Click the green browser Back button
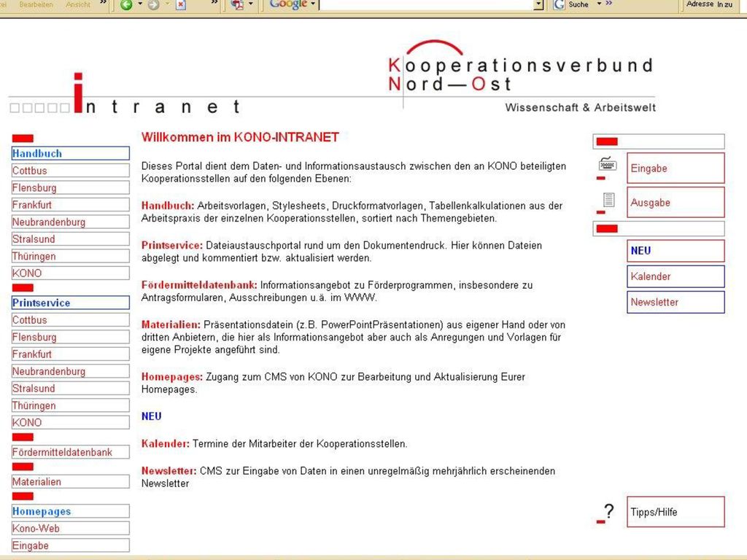 pyautogui.click(x=126, y=5)
